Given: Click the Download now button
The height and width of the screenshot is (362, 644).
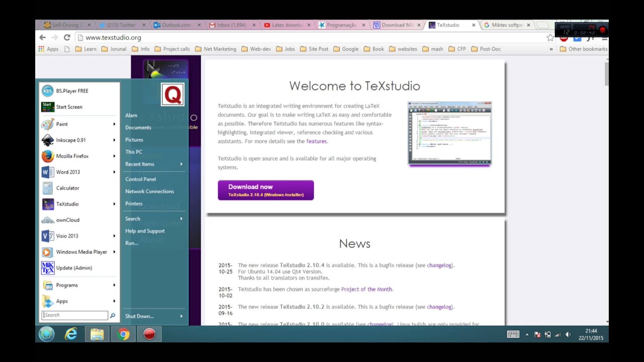Looking at the screenshot, I should point(266,190).
